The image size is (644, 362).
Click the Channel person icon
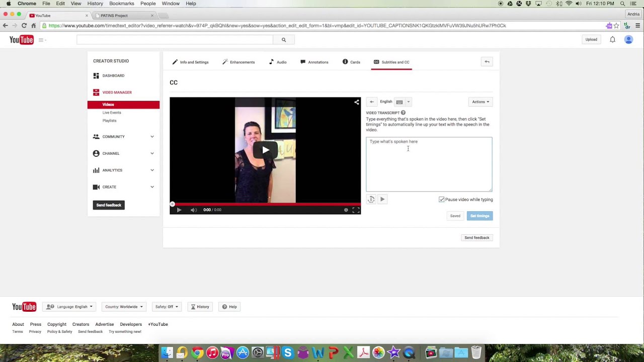(96, 153)
